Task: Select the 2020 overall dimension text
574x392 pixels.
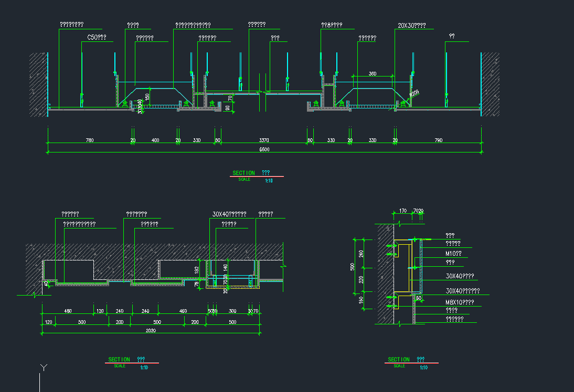Action: coord(151,331)
